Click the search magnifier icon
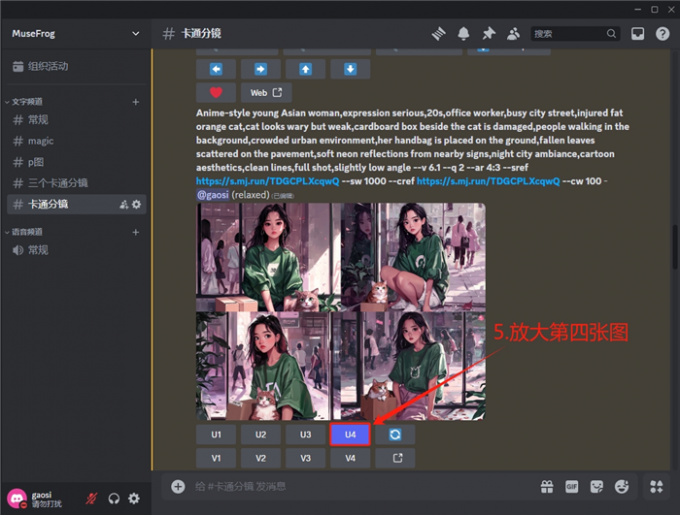Viewport: 680px width, 515px height. (x=611, y=33)
